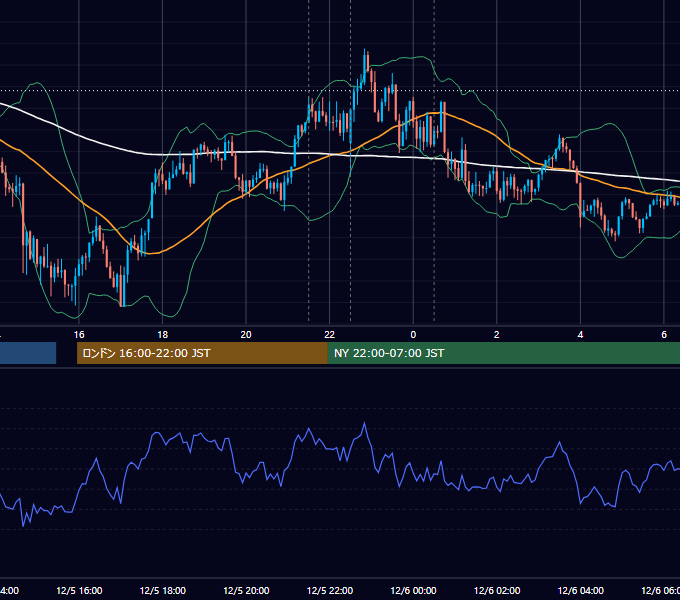Click the 12/5 16:00 time axis label
Viewport: 680px width, 600px height.
point(79,590)
